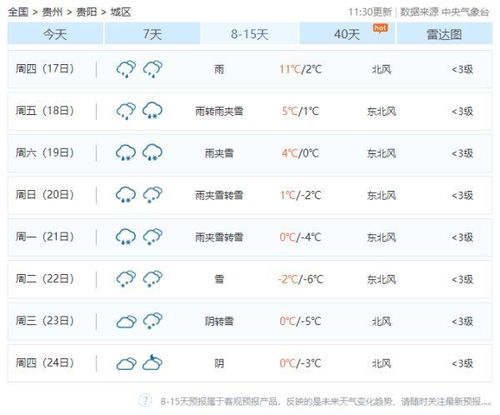The height and width of the screenshot is (415, 500).
Task: Click the 0℃/-5℃ temperature value
Action: tap(301, 321)
